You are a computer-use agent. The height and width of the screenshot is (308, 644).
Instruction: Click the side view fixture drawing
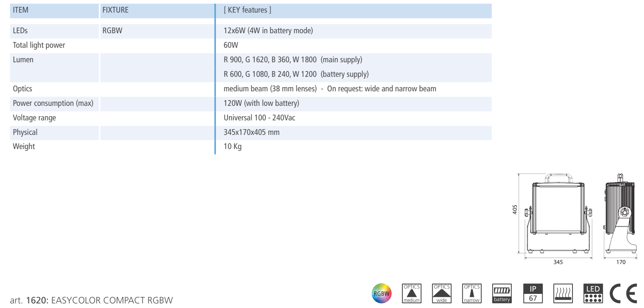click(x=620, y=213)
